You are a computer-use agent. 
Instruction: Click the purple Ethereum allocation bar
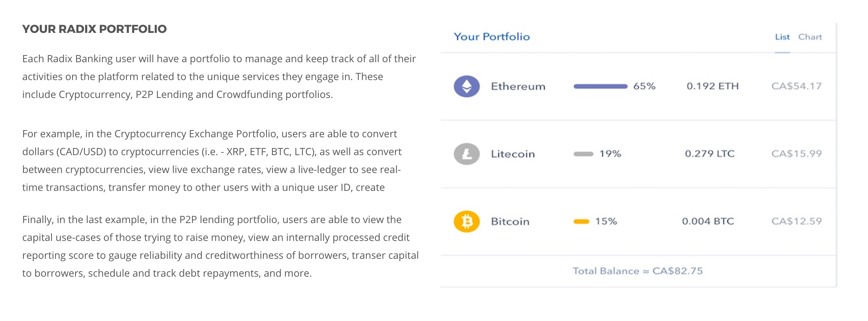click(x=600, y=86)
